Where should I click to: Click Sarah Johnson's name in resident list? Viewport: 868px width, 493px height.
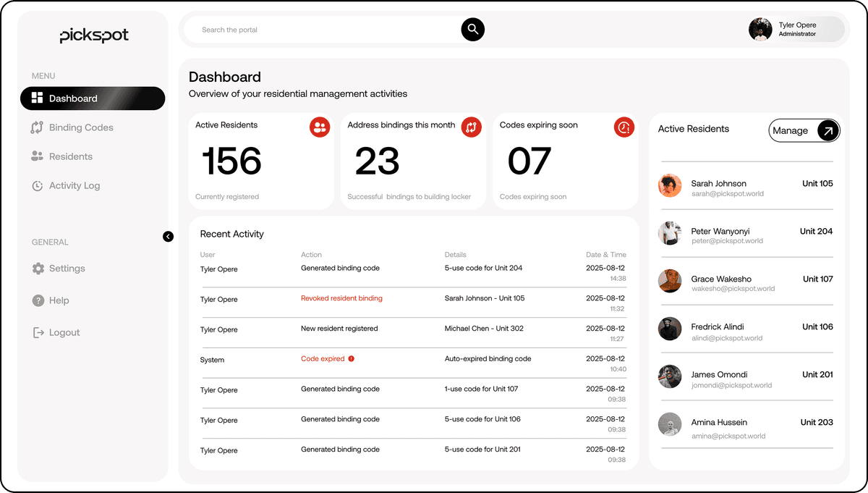click(x=719, y=184)
